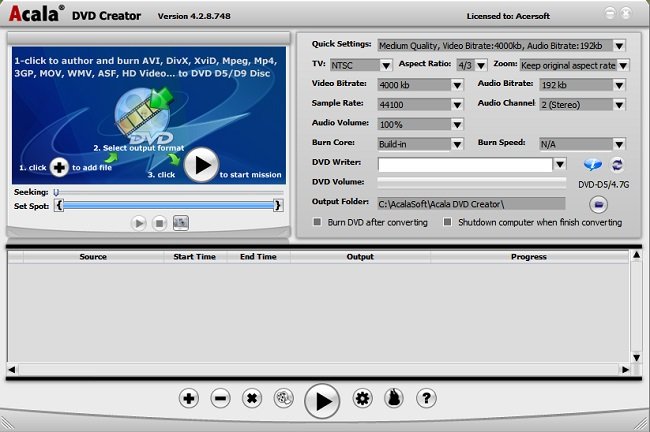Click the blue disc info icon near DVD Writer
Image resolution: width=650 pixels, height=432 pixels.
(x=592, y=165)
